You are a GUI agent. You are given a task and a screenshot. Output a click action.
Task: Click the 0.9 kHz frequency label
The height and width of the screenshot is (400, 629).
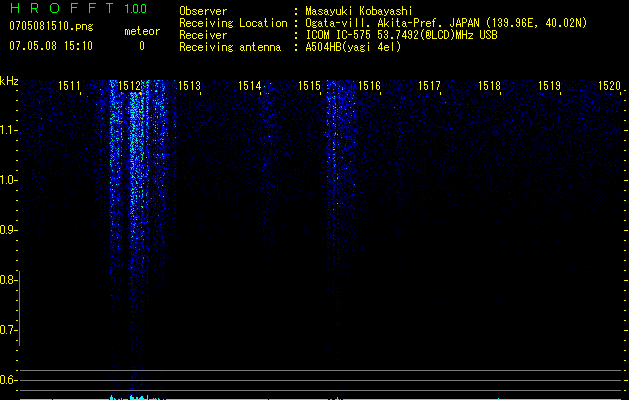pyautogui.click(x=7, y=230)
